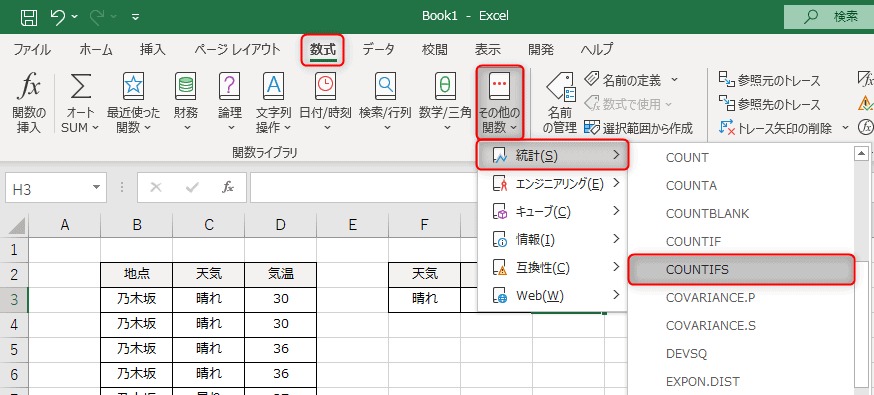
Task: Open the 検索/行列 functions magnifier icon
Action: (385, 86)
